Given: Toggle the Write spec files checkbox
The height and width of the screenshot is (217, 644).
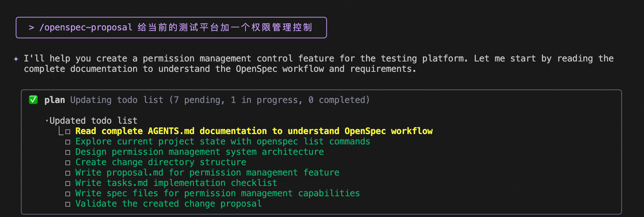Looking at the screenshot, I should point(68,194).
